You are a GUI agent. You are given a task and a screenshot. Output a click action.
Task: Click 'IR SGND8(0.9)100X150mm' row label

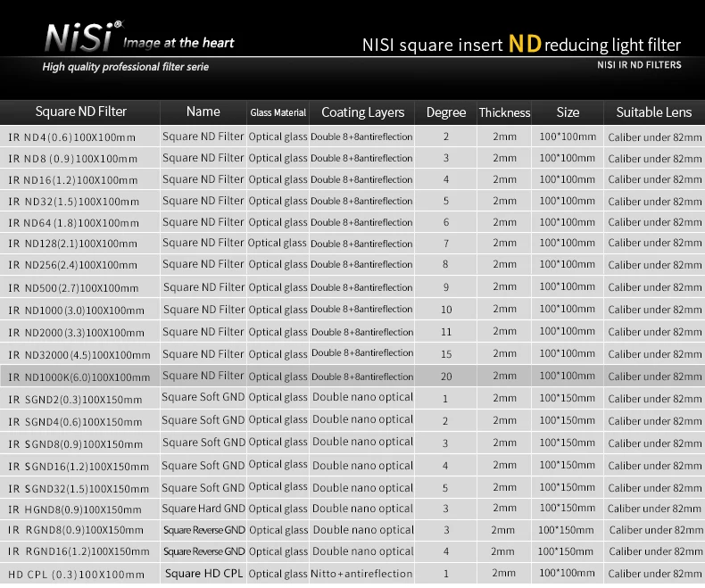coord(75,444)
